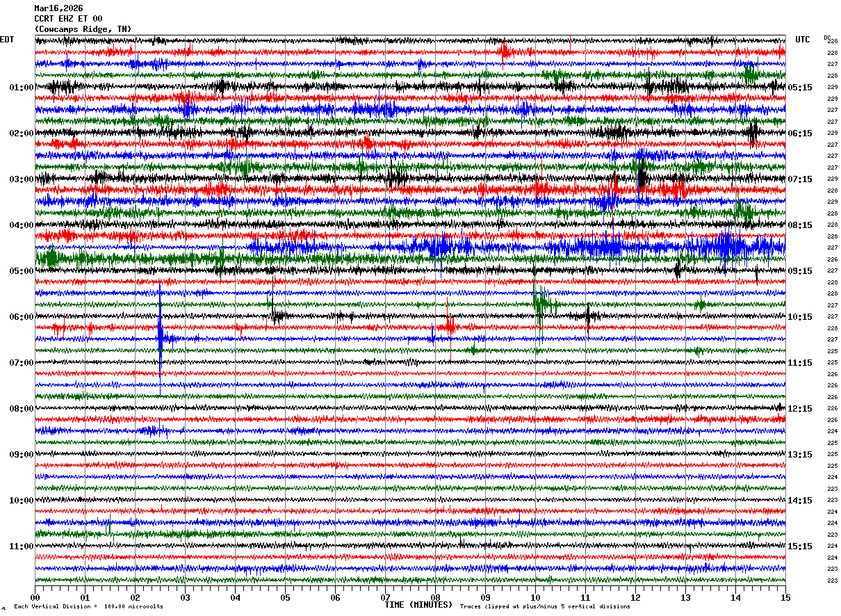This screenshot has height=616, width=841.
Task: Click the 08:15 UTC time label
Action: (800, 225)
